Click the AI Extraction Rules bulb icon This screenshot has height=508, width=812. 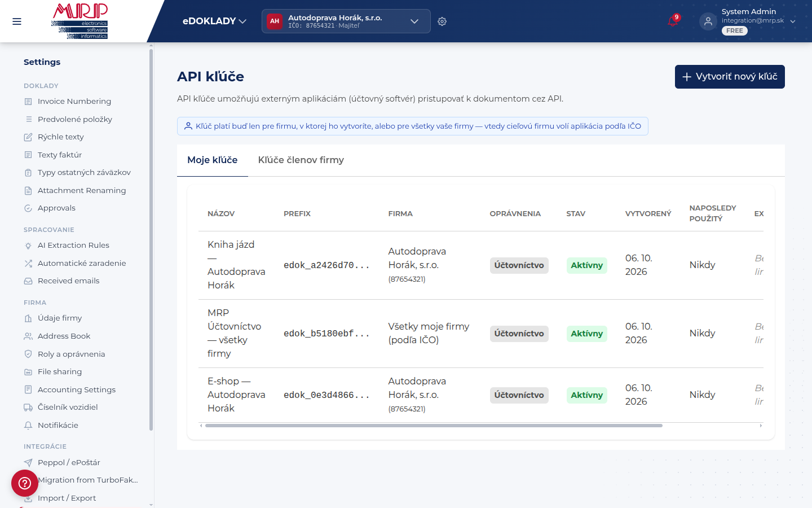28,246
